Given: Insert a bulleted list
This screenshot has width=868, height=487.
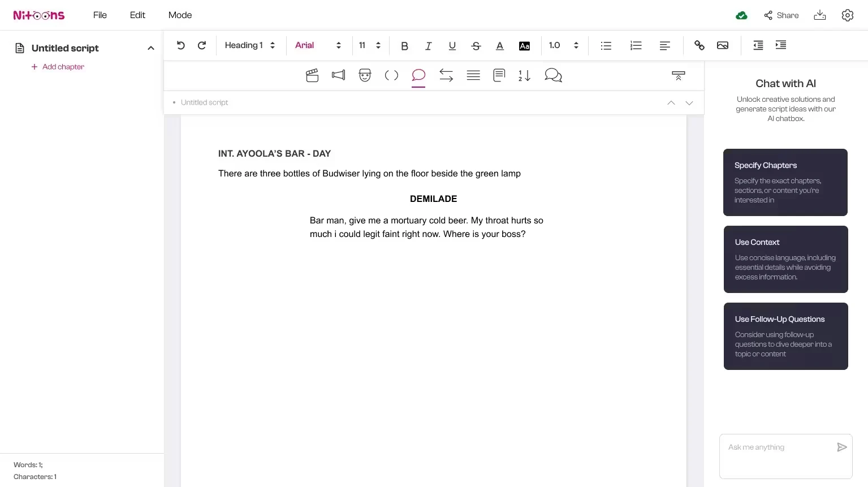Looking at the screenshot, I should click(606, 46).
